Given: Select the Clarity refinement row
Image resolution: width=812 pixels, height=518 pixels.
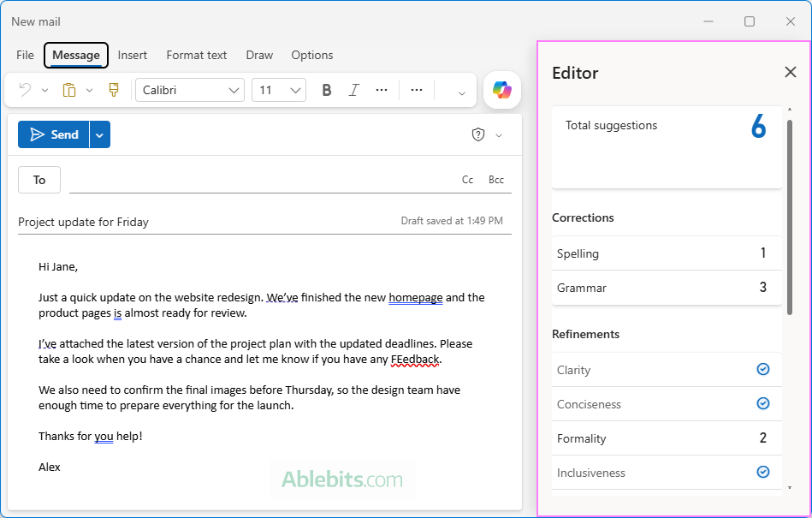Looking at the screenshot, I should pos(667,370).
